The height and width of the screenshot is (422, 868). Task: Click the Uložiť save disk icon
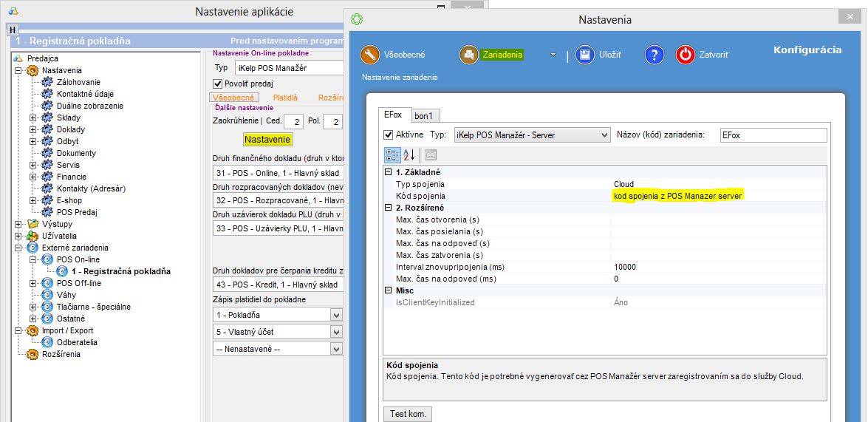[586, 55]
